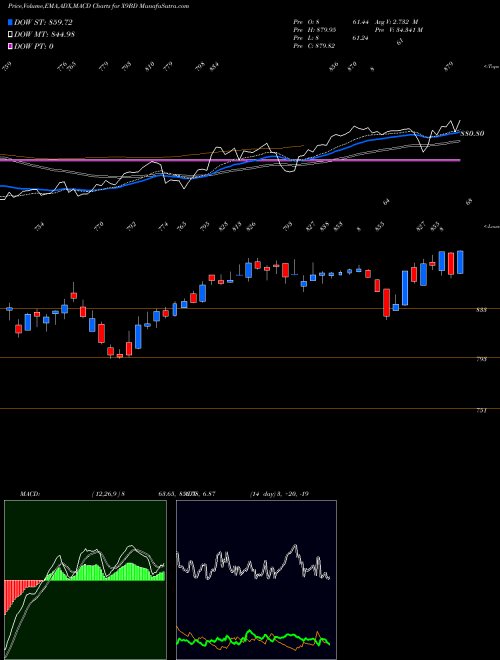
Task: Click the last blue candlestick on price chart
Action: point(460,262)
